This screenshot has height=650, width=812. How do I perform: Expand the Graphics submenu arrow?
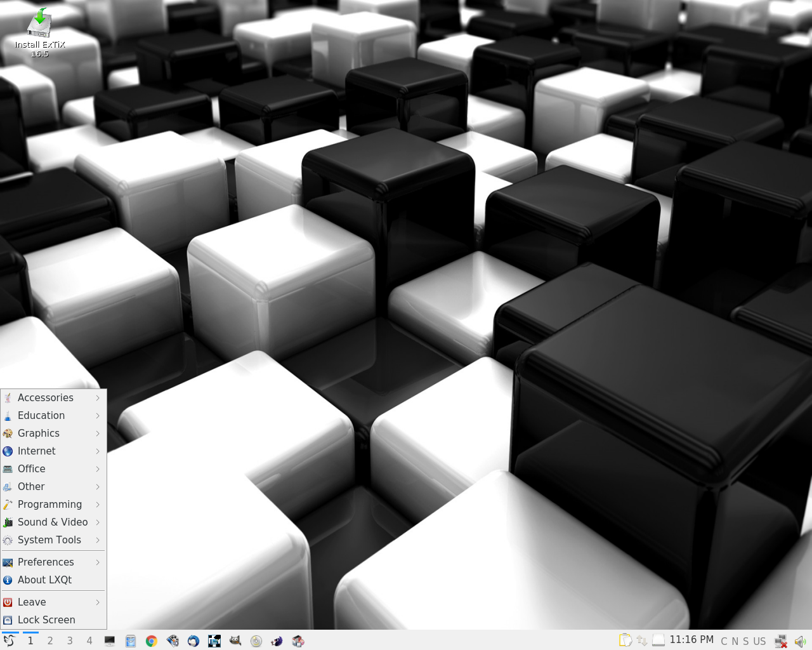pyautogui.click(x=98, y=434)
